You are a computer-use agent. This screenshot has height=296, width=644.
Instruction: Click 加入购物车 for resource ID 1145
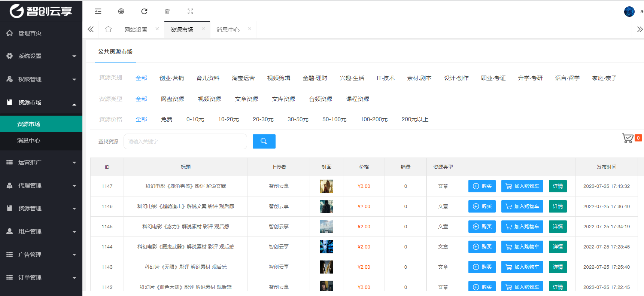[522, 227]
